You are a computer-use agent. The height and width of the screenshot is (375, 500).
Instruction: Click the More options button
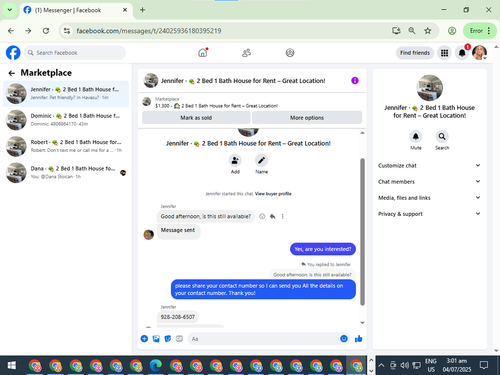(x=307, y=118)
